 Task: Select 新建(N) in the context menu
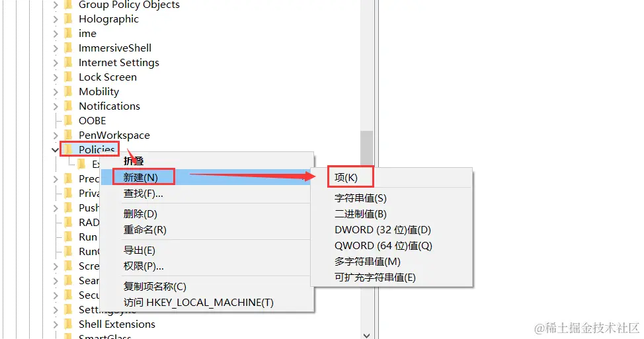(x=206, y=177)
